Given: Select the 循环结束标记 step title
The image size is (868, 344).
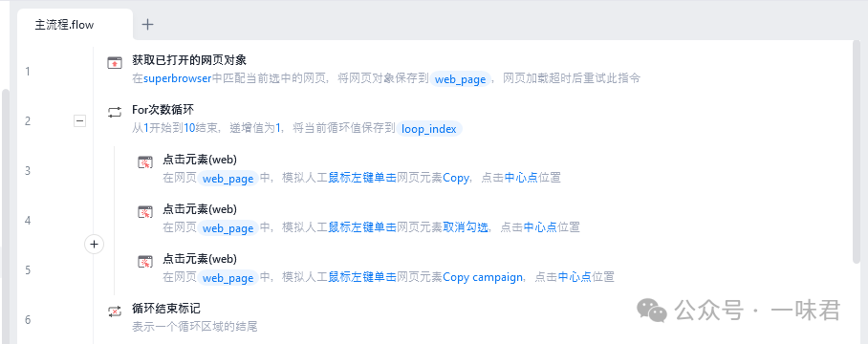Looking at the screenshot, I should (166, 308).
